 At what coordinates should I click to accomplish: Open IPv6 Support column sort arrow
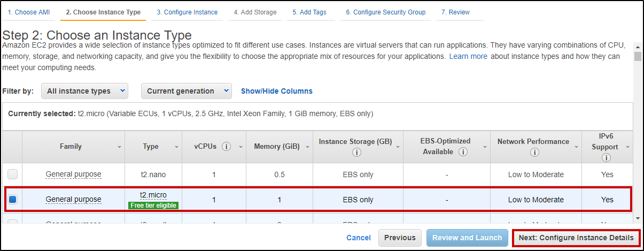(x=627, y=147)
